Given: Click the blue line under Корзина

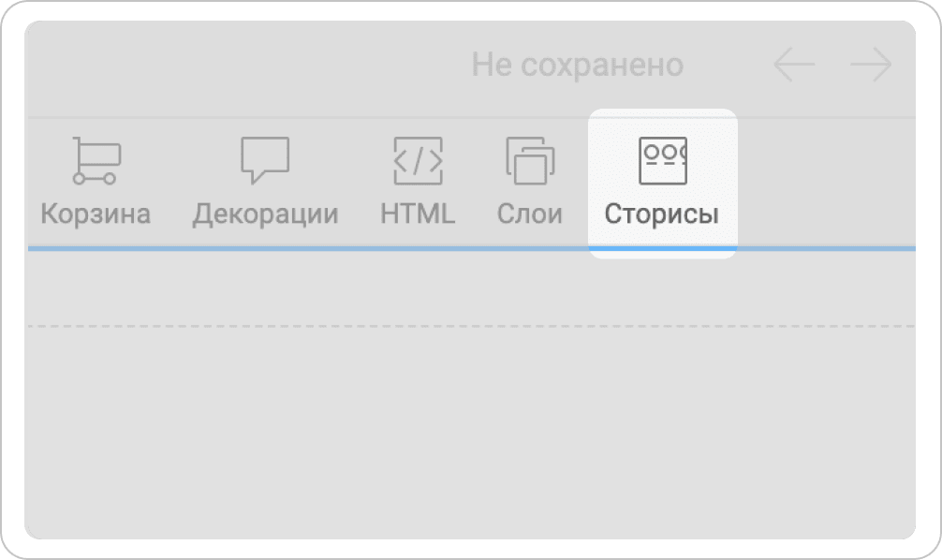Looking at the screenshot, I should click(96, 248).
